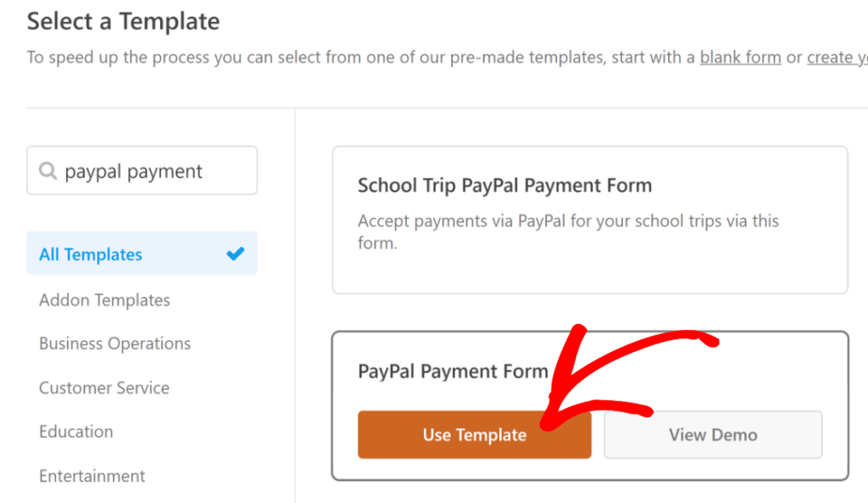Click the PayPal Payment Form template name
Image resolution: width=868 pixels, height=503 pixels.
(453, 371)
